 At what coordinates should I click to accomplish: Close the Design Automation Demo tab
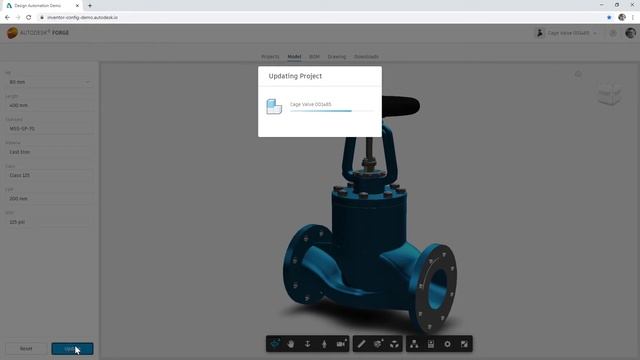77,6
